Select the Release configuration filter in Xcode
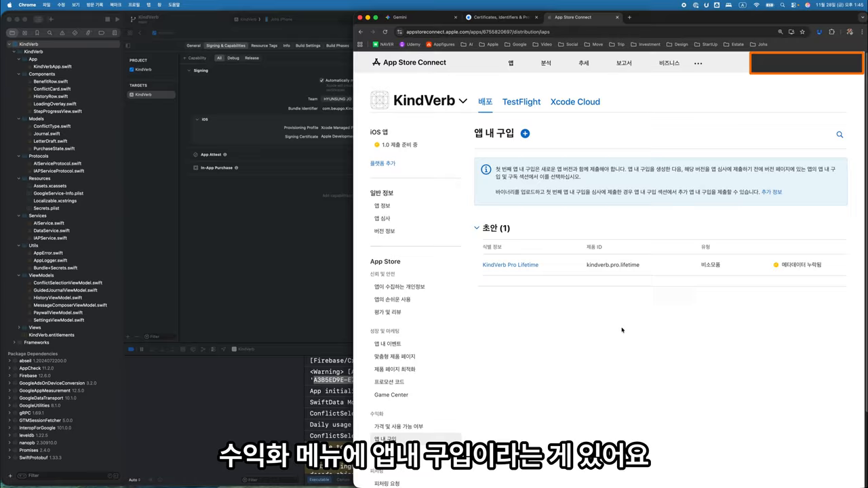868x488 pixels. tap(252, 58)
